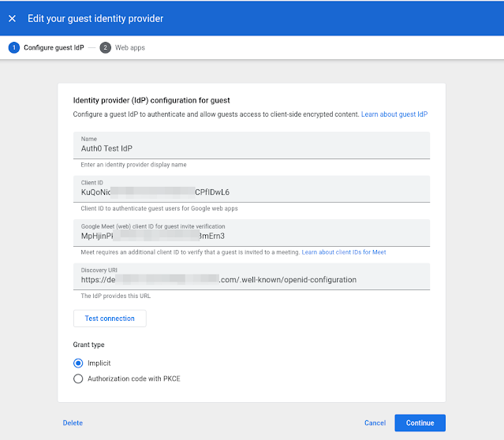Image resolution: width=504 pixels, height=440 pixels.
Task: Close the edit dialog with the X icon
Action: click(x=12, y=18)
